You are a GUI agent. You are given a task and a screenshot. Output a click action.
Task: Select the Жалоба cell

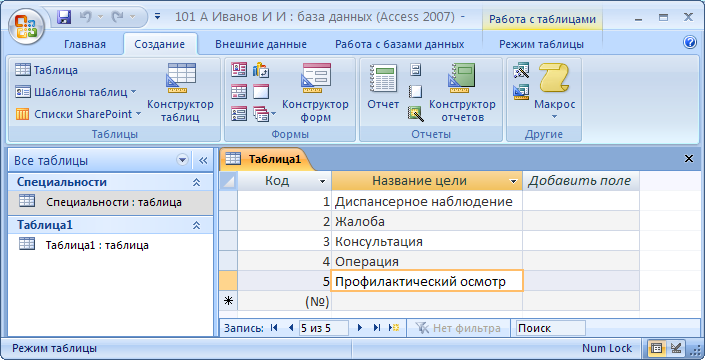(427, 221)
